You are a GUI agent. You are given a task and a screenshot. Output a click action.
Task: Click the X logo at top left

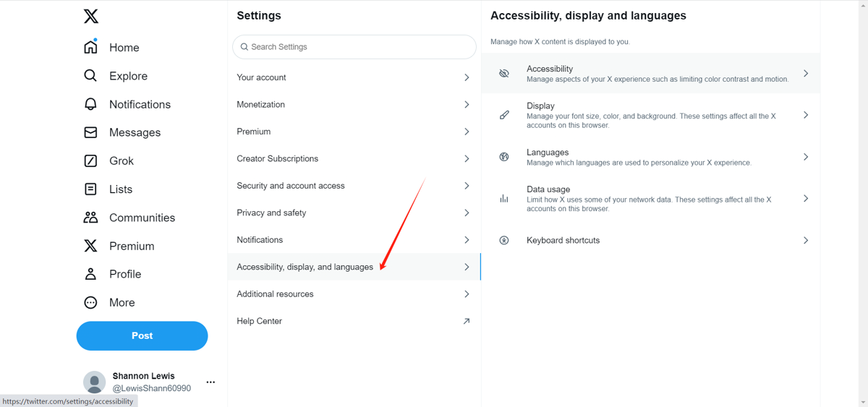(x=90, y=16)
